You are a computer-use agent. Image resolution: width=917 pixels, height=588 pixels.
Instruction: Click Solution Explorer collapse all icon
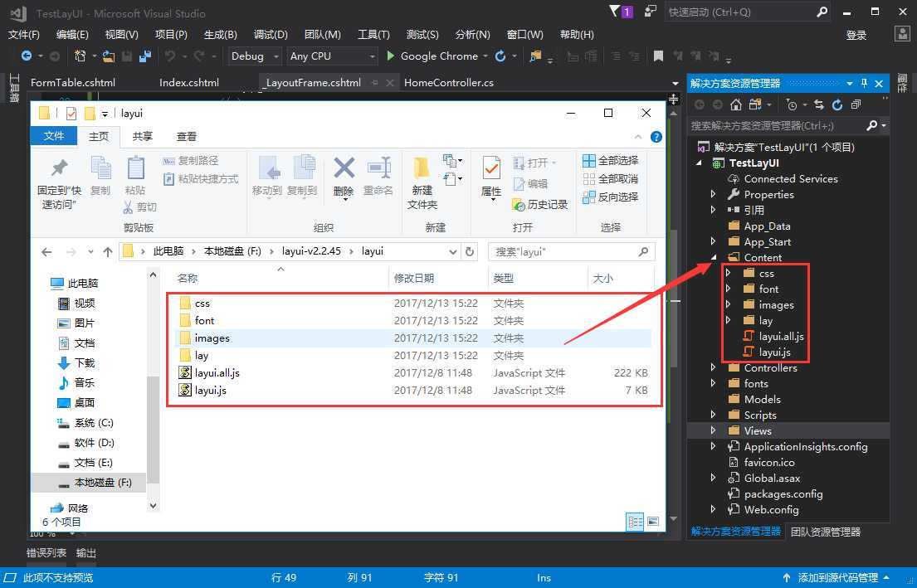[856, 104]
